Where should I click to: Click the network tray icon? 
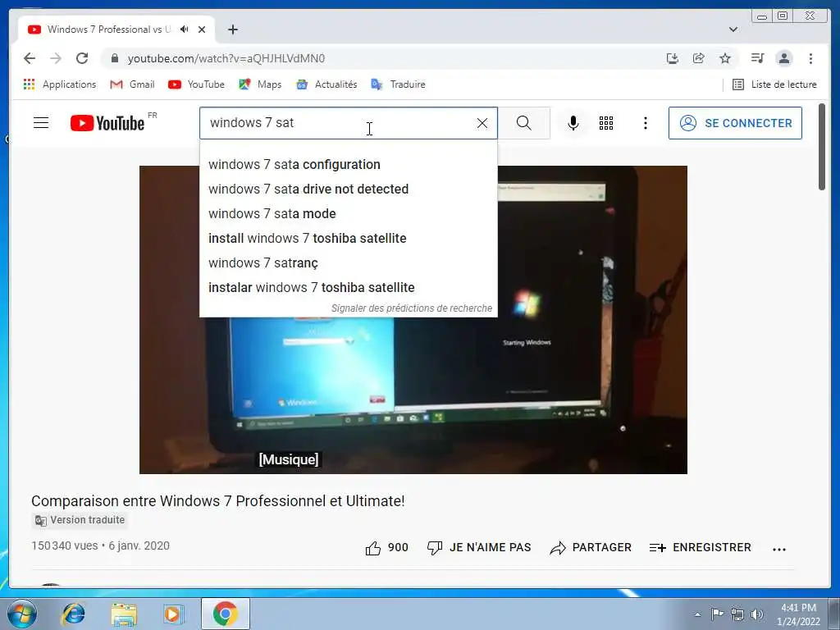[737, 614]
